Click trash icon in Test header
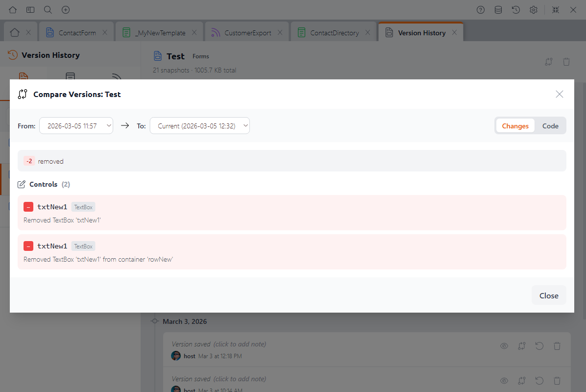586x392 pixels. point(566,62)
